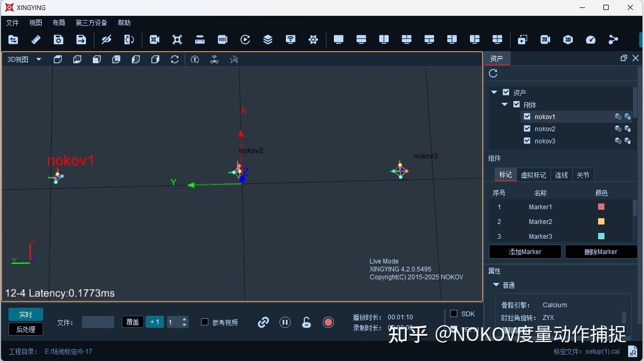The width and height of the screenshot is (644, 361).
Task: Open the data share/SDK connection icon
Action: 613,40
